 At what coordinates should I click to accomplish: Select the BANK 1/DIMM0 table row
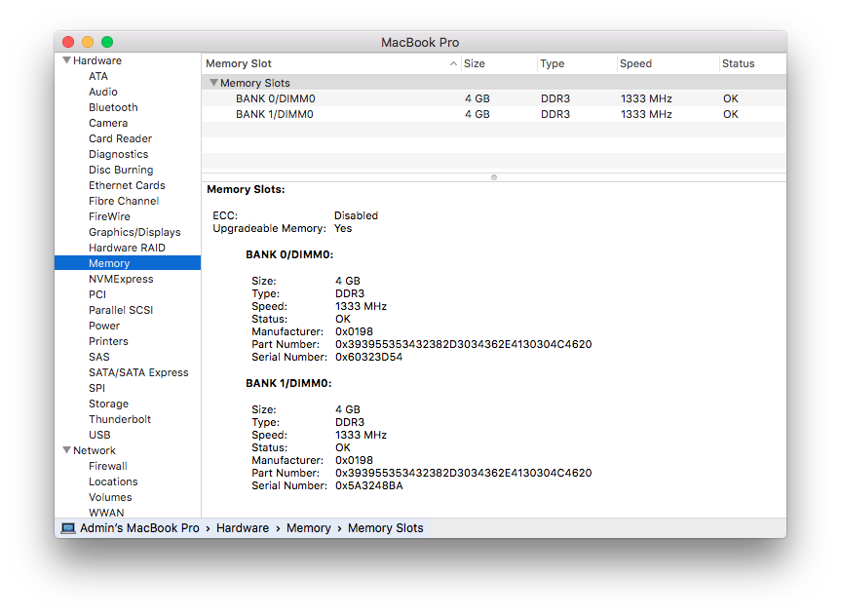tap(494, 114)
